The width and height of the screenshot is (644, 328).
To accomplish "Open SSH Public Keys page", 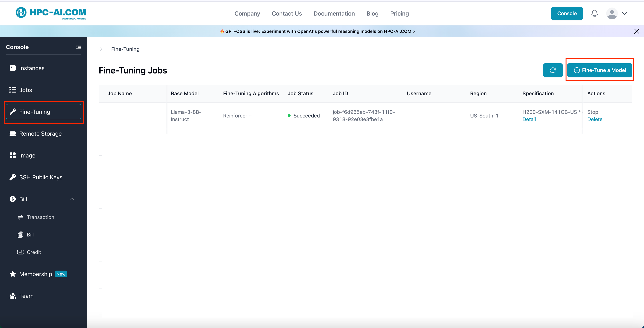I will coord(41,177).
